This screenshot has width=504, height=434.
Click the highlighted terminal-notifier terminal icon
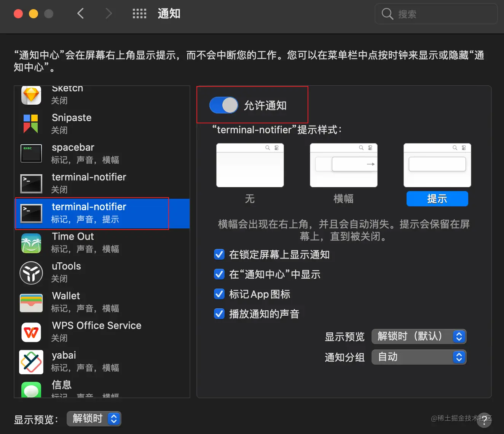click(31, 213)
